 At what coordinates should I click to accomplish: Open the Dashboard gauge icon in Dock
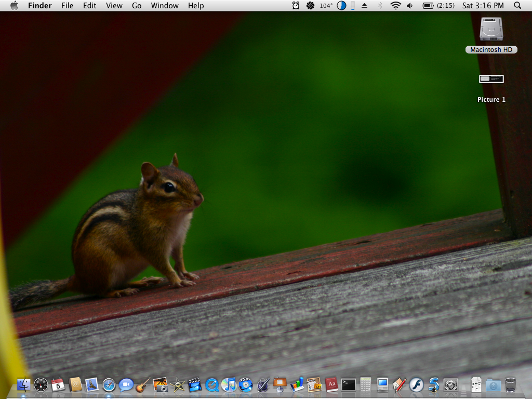tap(41, 385)
